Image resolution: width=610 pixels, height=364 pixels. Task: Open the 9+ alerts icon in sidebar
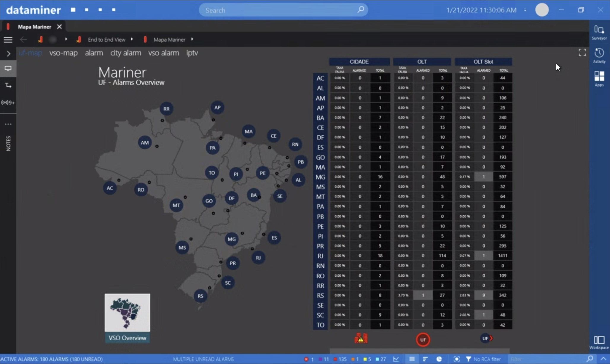pyautogui.click(x=8, y=102)
